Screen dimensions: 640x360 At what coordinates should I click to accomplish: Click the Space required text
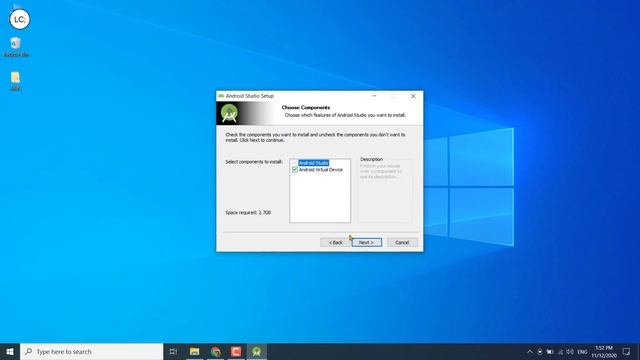248,213
